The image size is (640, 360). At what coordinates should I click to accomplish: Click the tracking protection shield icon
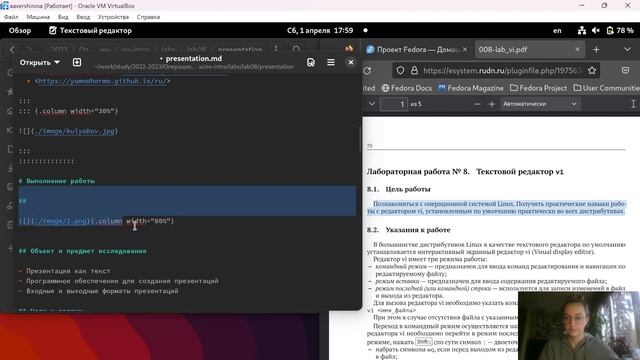click(400, 71)
